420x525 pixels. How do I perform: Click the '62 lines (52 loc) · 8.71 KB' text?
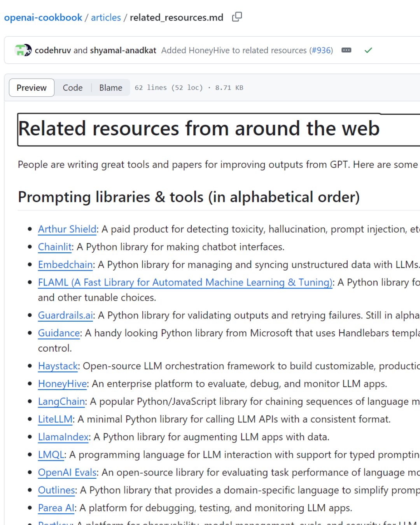(189, 87)
